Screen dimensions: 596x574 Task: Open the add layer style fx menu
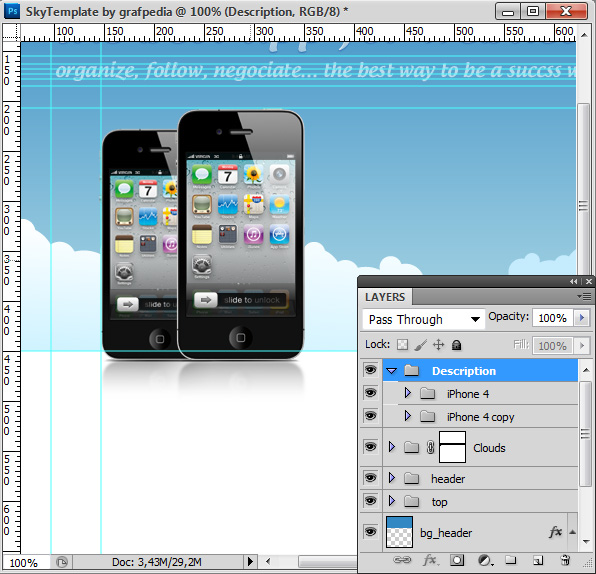tap(430, 560)
